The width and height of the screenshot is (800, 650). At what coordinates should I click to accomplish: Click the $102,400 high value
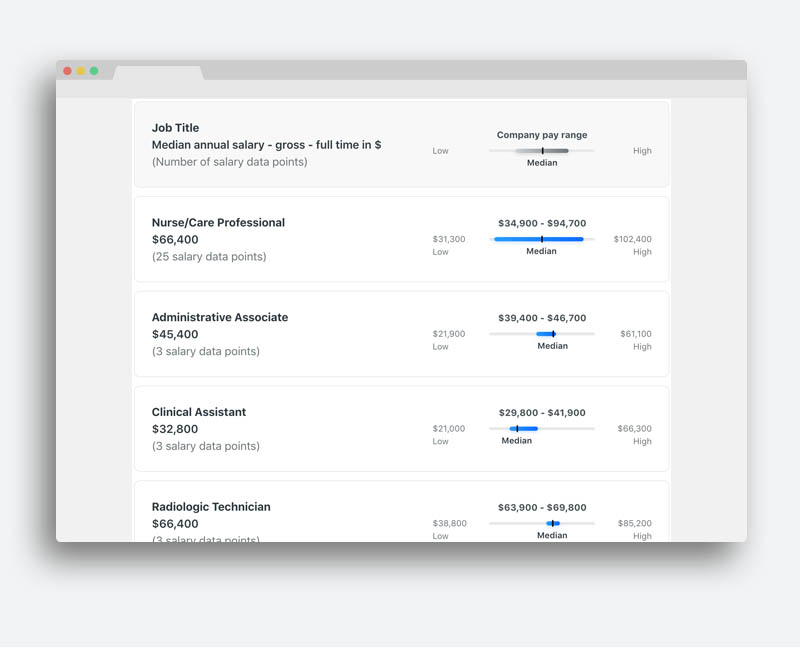point(633,239)
